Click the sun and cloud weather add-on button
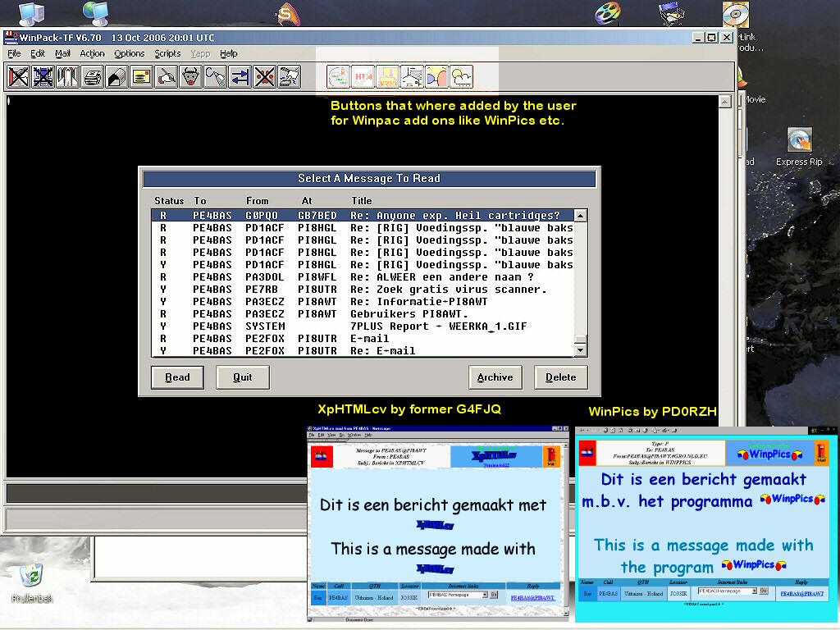 click(x=461, y=77)
